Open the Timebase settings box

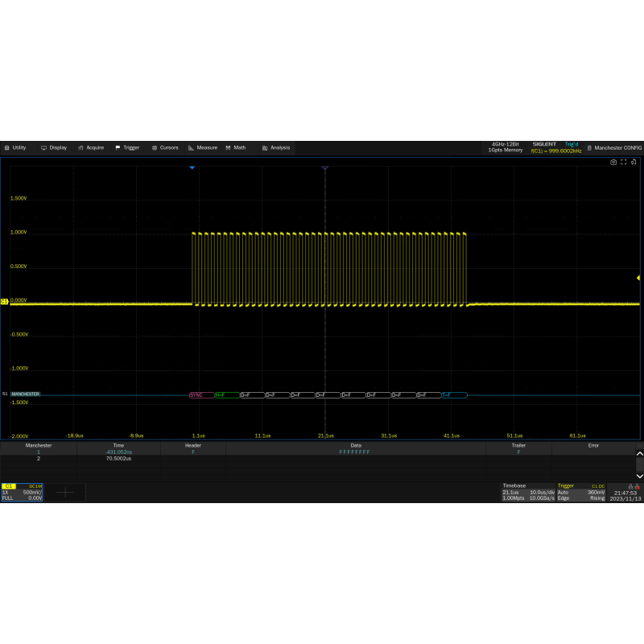(x=526, y=492)
